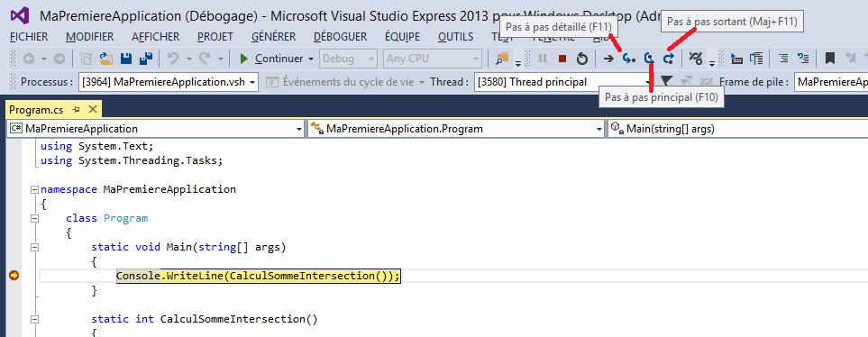The width and height of the screenshot is (868, 337).
Task: Click the undo arrow icon
Action: tap(173, 58)
